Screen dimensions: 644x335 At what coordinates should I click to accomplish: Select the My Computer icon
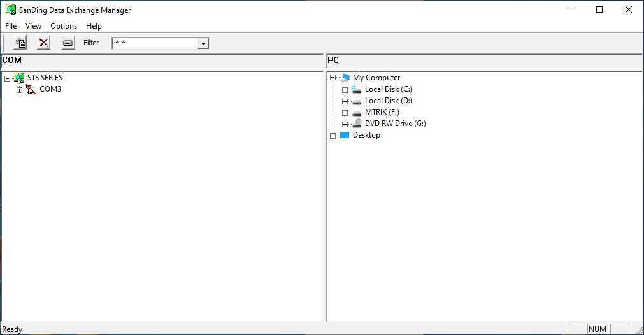[x=345, y=78]
